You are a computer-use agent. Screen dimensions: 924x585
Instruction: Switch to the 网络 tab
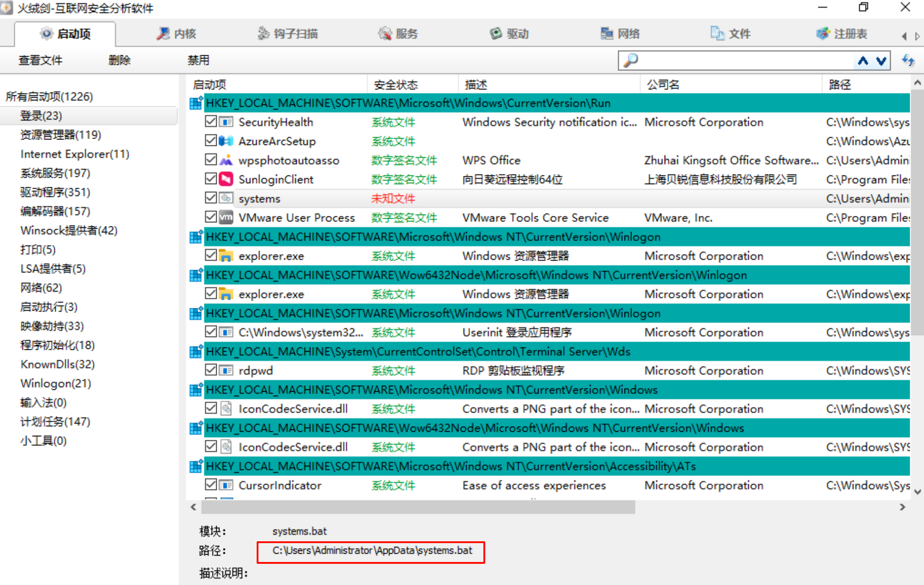620,34
